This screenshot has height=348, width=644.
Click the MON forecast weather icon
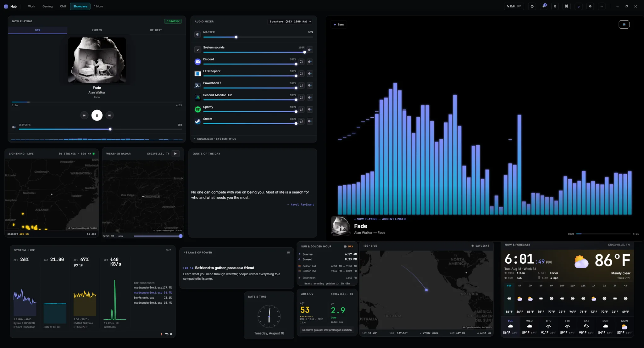[625, 327]
